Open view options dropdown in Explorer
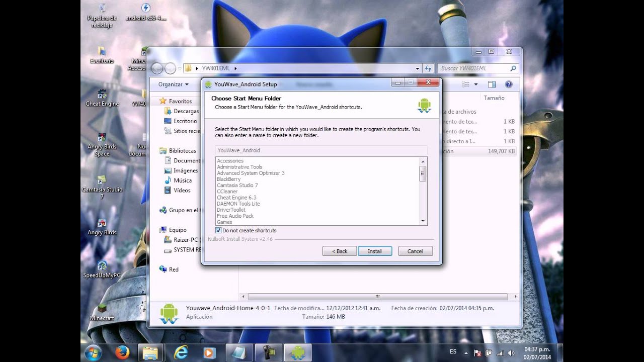 [476, 84]
